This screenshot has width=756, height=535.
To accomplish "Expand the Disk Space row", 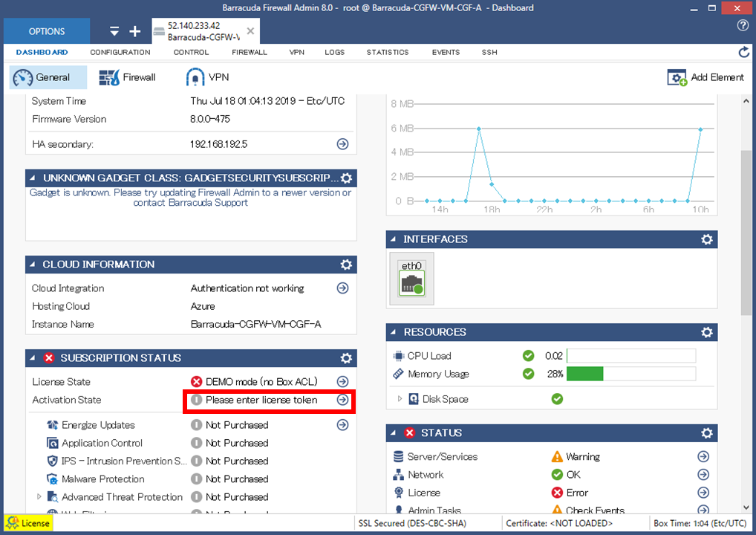I will (x=400, y=399).
